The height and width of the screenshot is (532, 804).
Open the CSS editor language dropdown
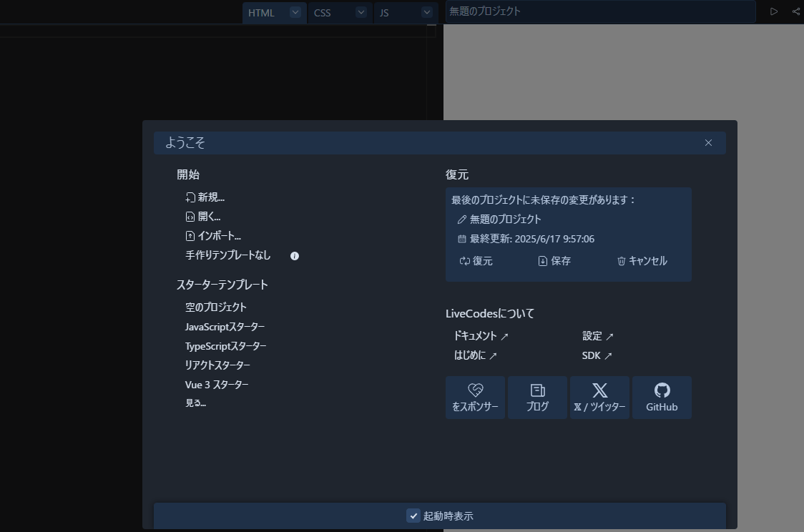coord(361,12)
